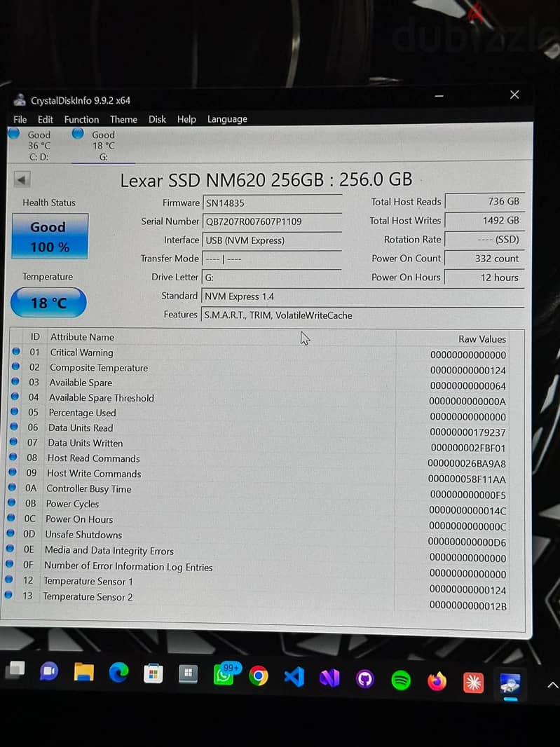Viewport: 560px width, 747px height.
Task: Open GitHub Desktop from the taskbar
Action: pyautogui.click(x=365, y=679)
